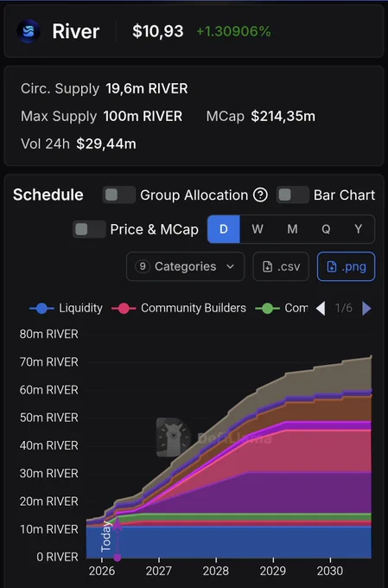This screenshot has height=588, width=388.
Task: Click the 1/6 legend page indicator
Action: coord(343,308)
